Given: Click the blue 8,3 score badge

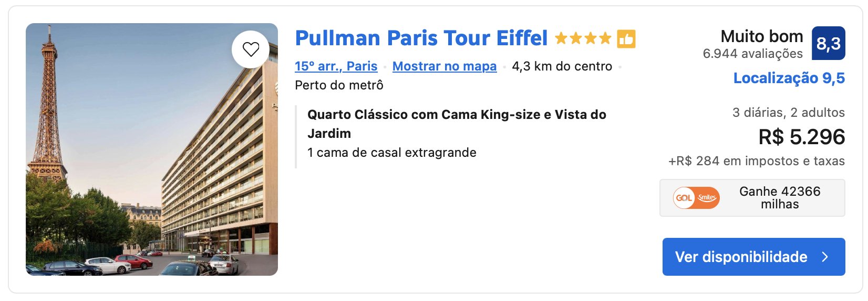Looking at the screenshot, I should [x=829, y=43].
